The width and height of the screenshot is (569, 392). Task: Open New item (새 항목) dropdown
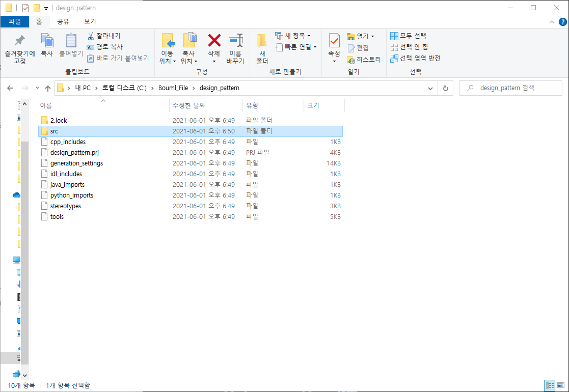[x=293, y=36]
